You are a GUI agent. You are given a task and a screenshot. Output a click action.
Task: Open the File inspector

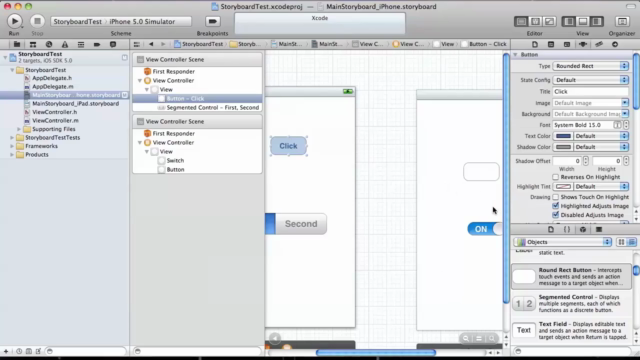click(535, 44)
